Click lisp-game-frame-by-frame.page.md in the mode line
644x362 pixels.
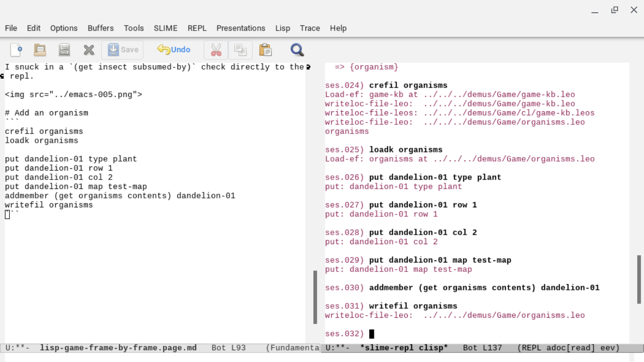(x=118, y=348)
